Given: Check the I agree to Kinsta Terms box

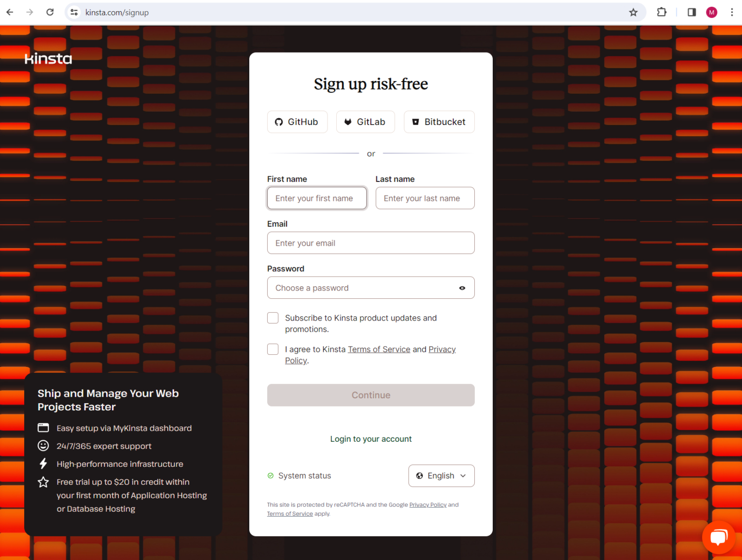Looking at the screenshot, I should [x=273, y=349].
